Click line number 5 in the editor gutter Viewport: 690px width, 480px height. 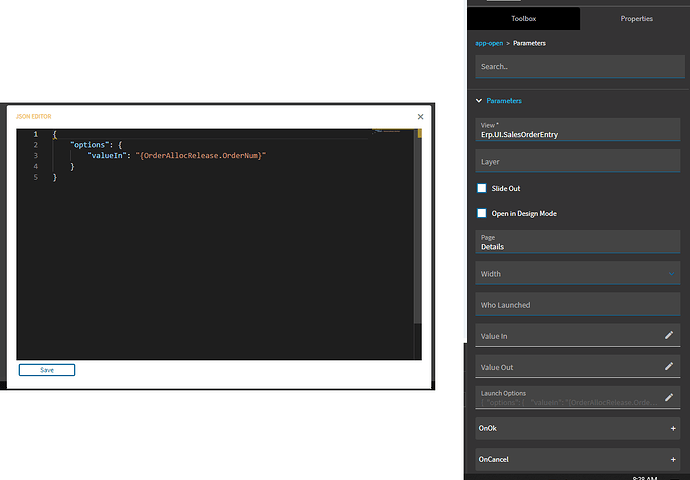point(36,177)
